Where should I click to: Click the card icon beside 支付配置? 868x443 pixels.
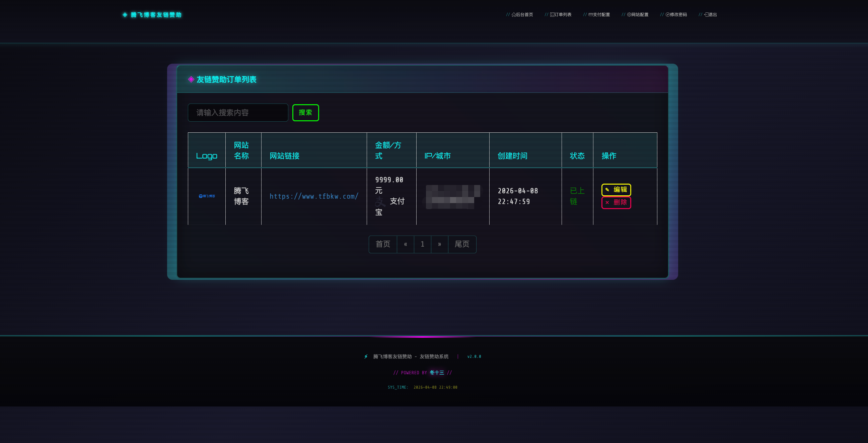tap(590, 14)
